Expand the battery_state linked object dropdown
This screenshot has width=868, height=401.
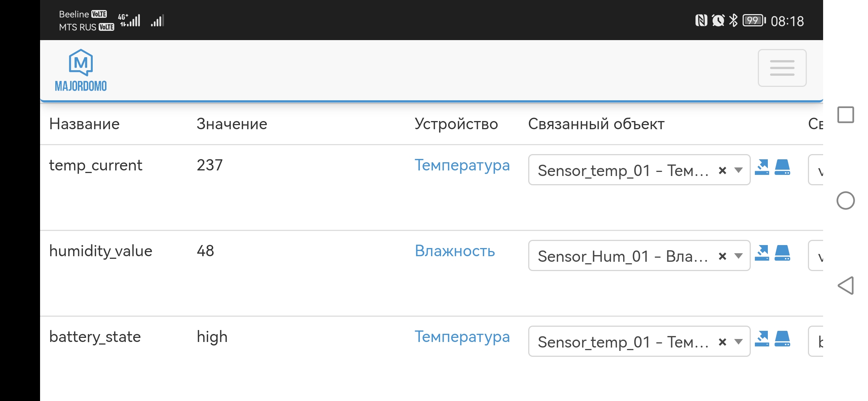[738, 342]
